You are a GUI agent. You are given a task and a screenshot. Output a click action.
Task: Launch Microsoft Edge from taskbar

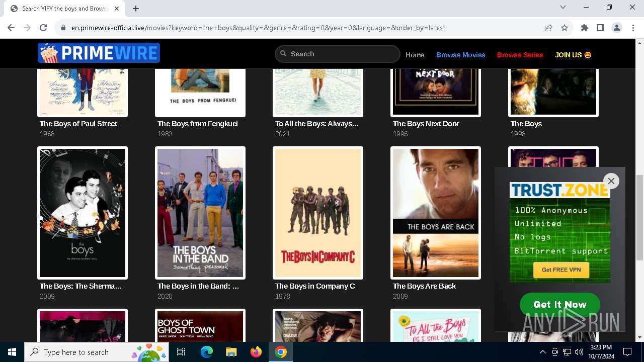207,352
